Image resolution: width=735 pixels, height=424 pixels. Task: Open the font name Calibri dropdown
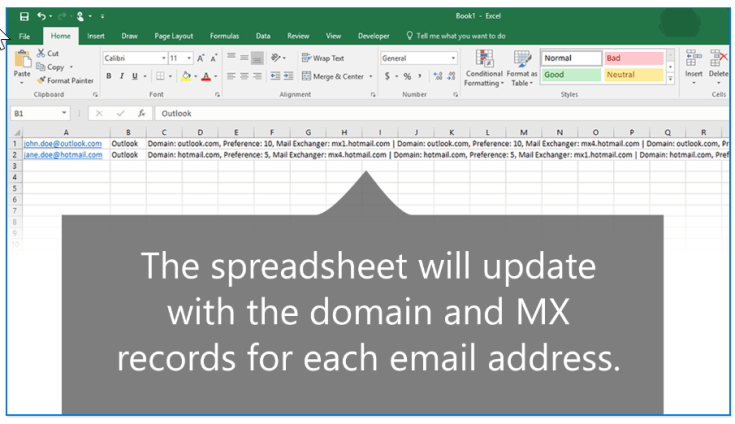click(164, 58)
